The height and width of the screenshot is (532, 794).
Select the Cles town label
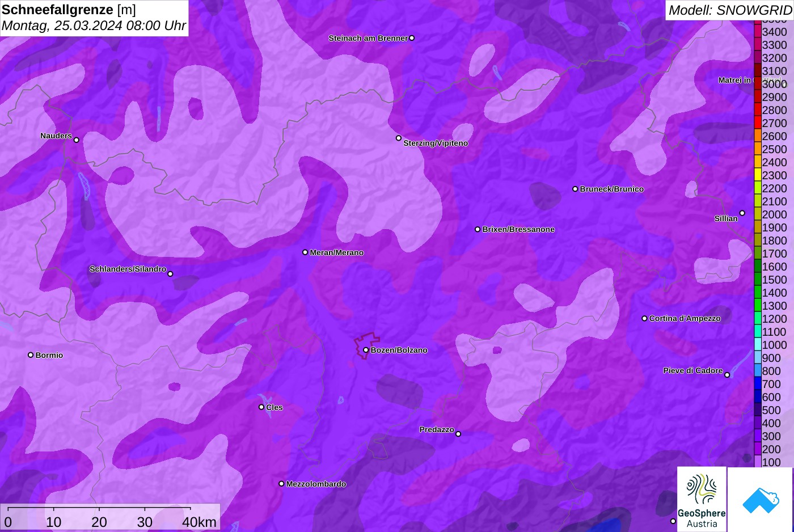pos(274,407)
